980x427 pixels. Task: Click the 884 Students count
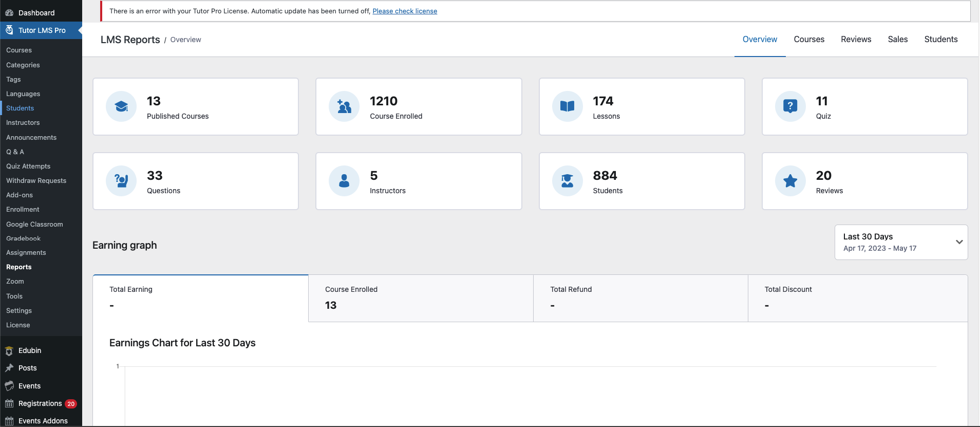point(605,176)
